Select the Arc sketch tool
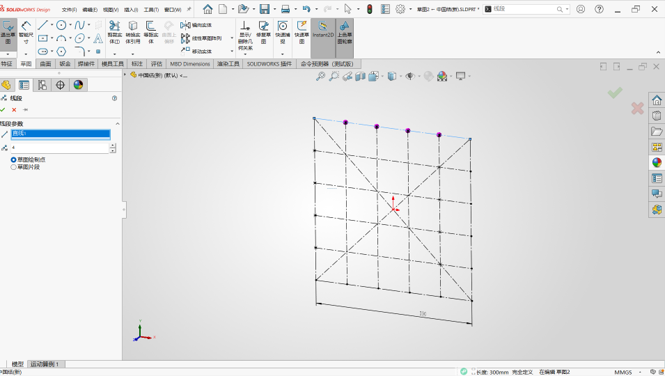This screenshot has width=665, height=376. [61, 39]
